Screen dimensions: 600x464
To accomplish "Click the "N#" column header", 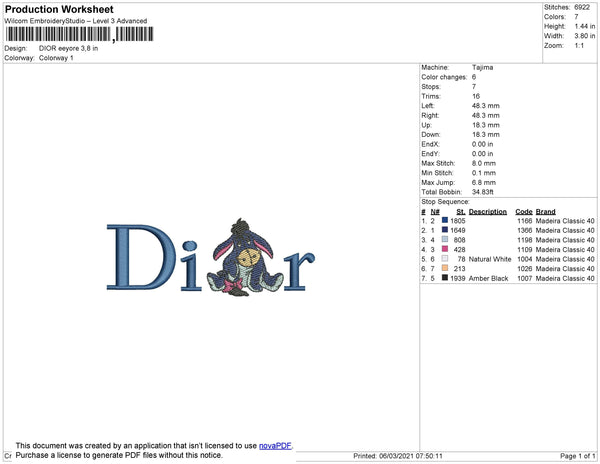I will click(x=435, y=212).
